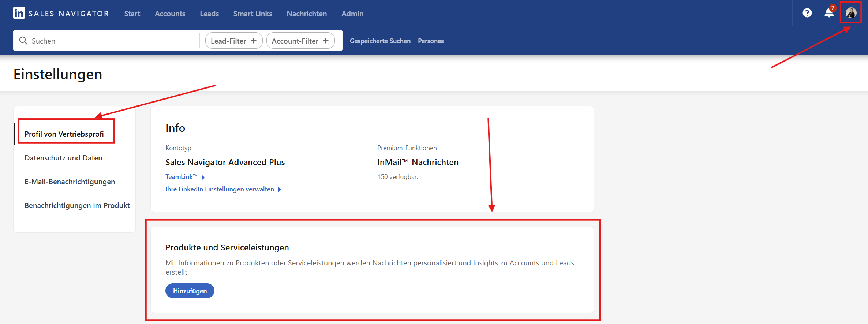Screen dimensions: 868x324
Task: Click the Produkte und Serviceleistungen heading
Action: coord(227,247)
